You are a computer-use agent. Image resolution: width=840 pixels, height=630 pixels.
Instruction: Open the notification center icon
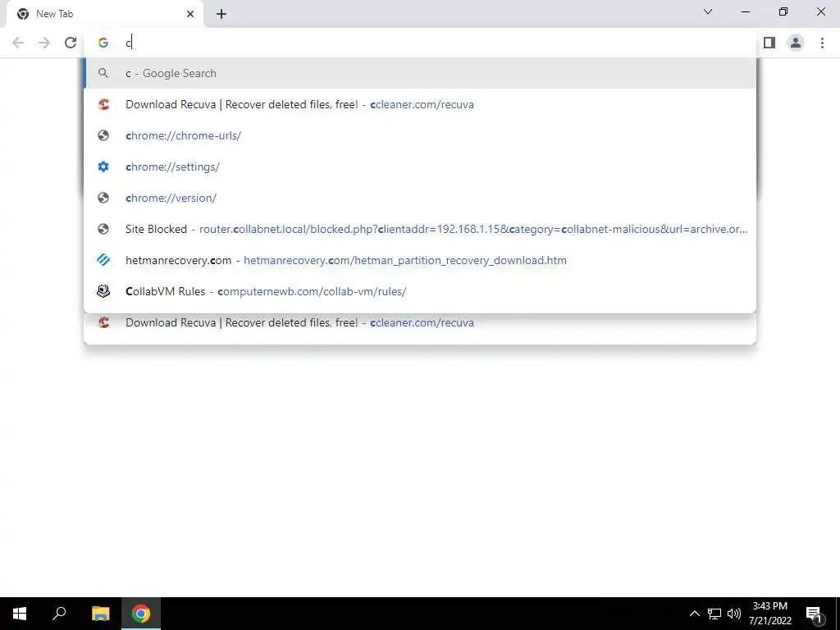tap(815, 614)
